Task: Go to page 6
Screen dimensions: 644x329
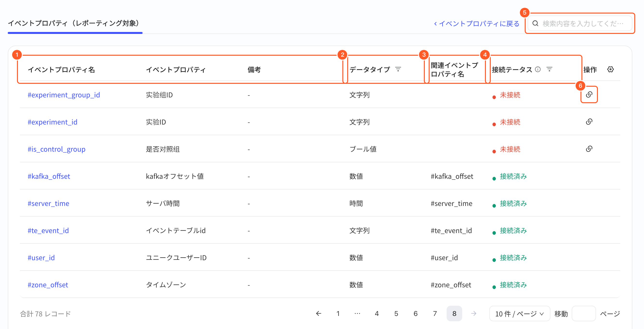Action: tap(416, 313)
